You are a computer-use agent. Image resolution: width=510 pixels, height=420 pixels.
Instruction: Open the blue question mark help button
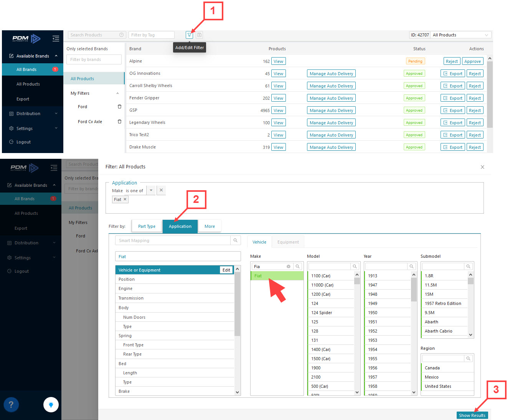(11, 404)
